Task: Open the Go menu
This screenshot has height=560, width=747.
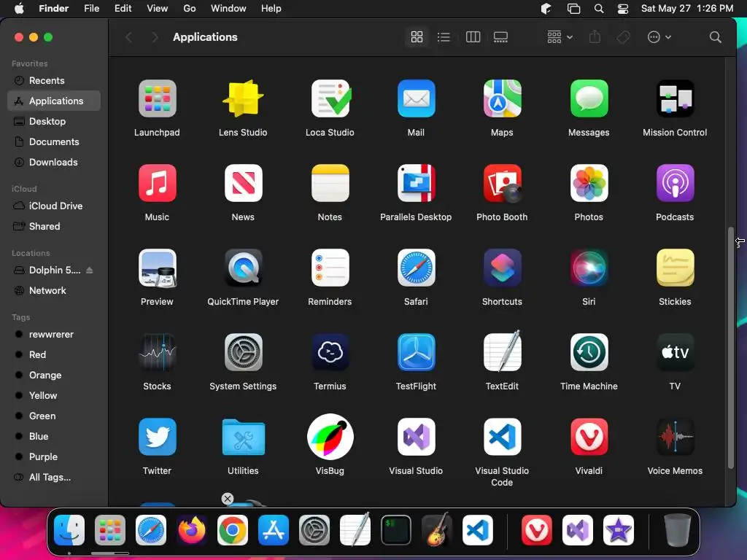Action: [190, 9]
